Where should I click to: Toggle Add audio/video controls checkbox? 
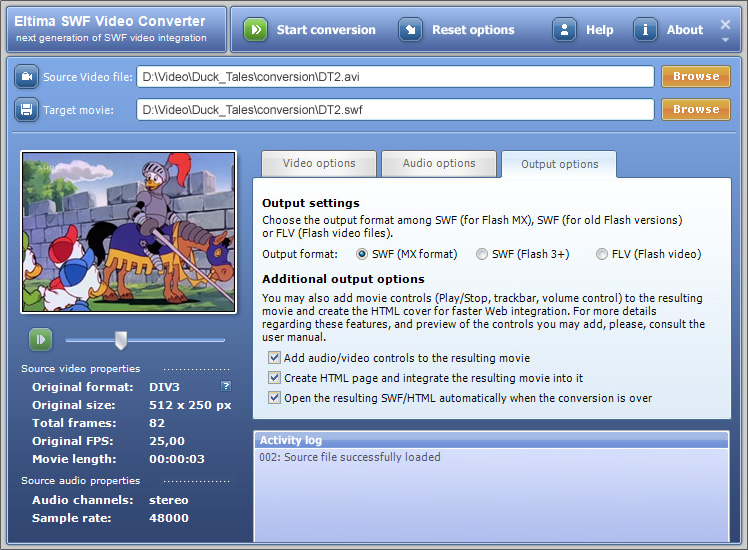tap(274, 358)
